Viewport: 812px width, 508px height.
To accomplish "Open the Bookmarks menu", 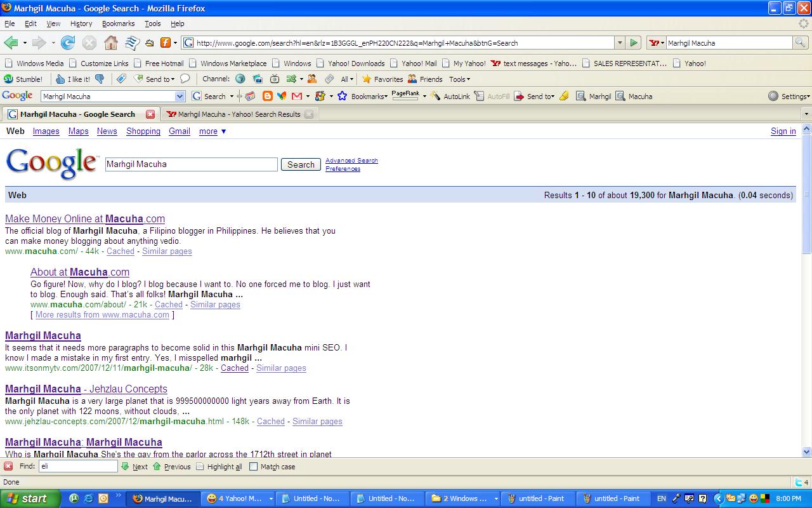I will click(x=118, y=23).
